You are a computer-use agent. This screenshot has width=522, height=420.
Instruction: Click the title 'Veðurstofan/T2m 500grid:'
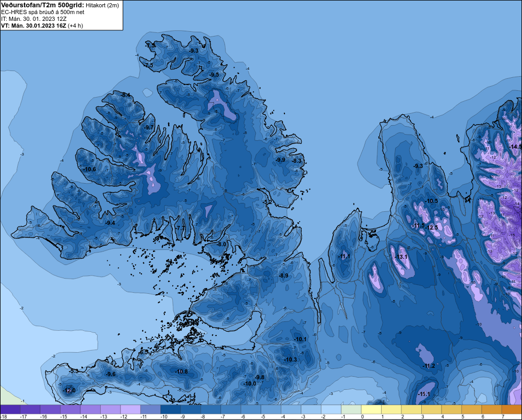42,5
